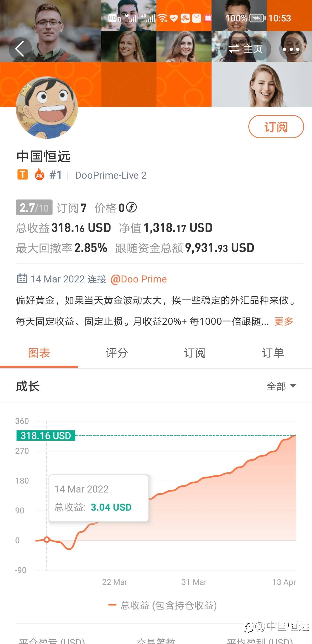Open the 订单 orders tab
Screen dimensions: 312x644
[x=273, y=353]
